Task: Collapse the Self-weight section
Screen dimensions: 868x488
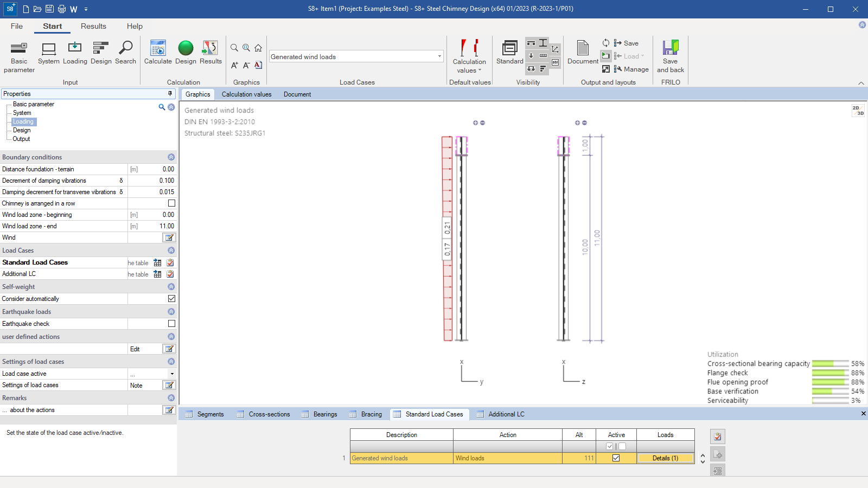Action: (x=171, y=287)
